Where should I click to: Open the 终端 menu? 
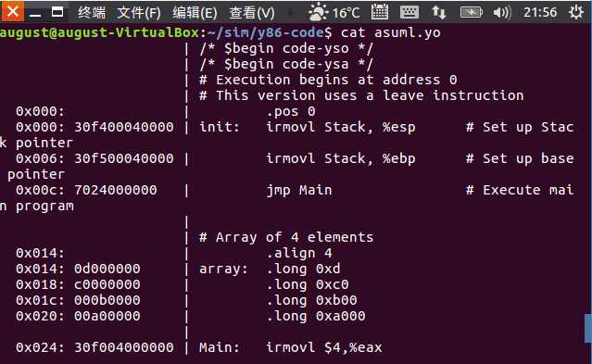[x=92, y=12]
